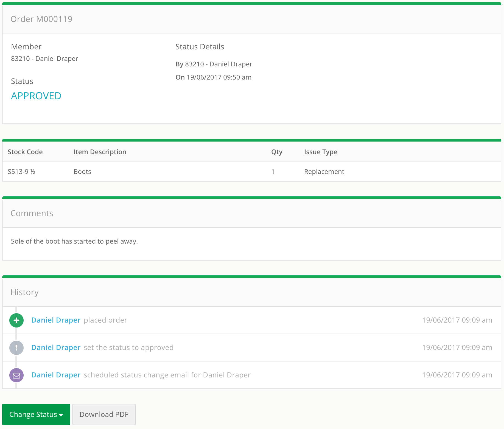Click the set status to approved timestamp
This screenshot has height=429, width=504.
457,348
